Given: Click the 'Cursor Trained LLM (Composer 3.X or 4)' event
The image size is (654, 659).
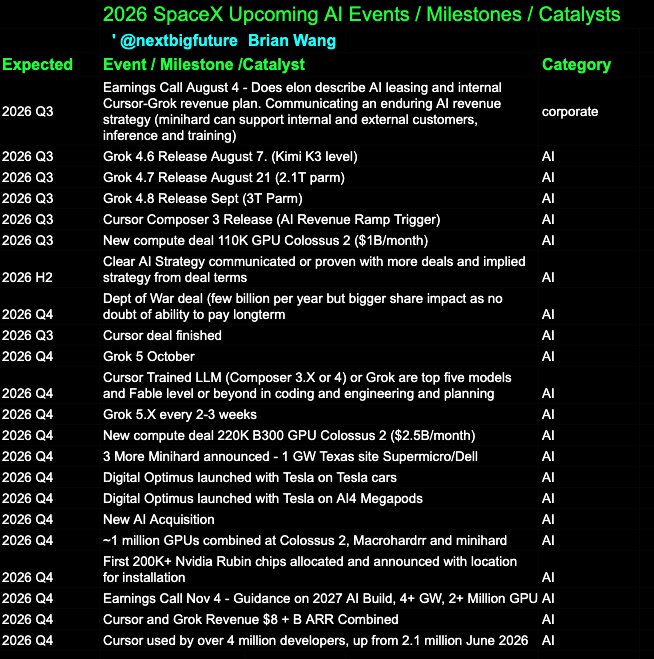Looking at the screenshot, I should [x=307, y=385].
